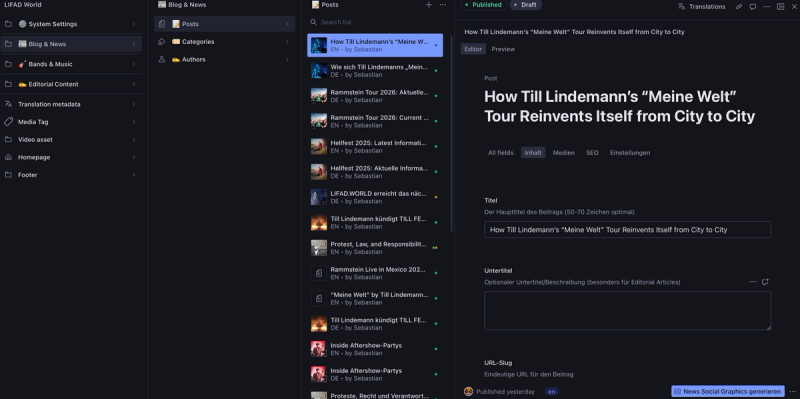Open document actions menu beside generate button

pos(792,391)
